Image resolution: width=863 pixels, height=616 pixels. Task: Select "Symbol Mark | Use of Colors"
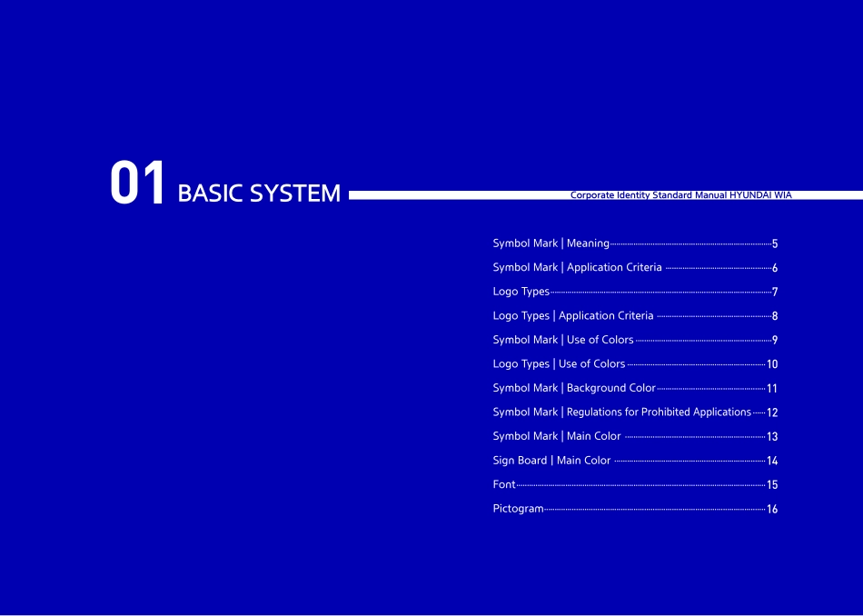point(562,339)
